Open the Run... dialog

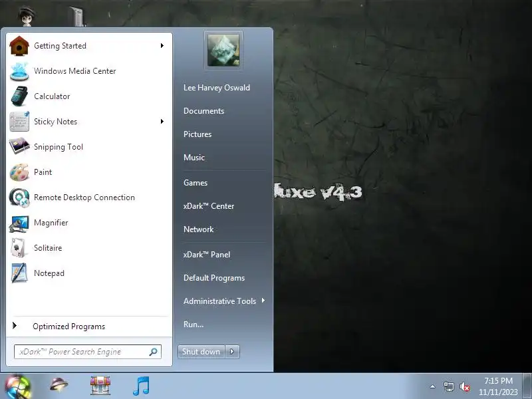194,325
